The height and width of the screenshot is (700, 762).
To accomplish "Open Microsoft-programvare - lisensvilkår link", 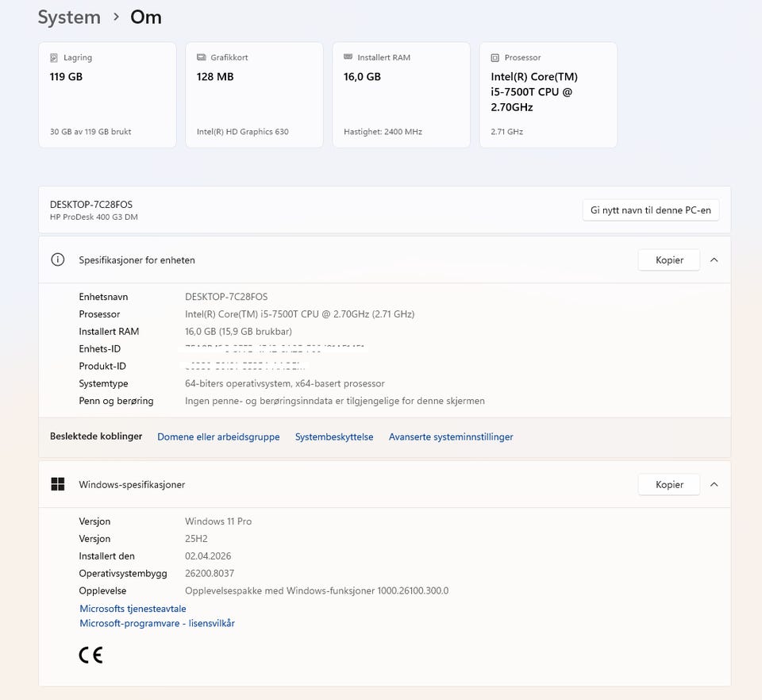I will pos(157,623).
